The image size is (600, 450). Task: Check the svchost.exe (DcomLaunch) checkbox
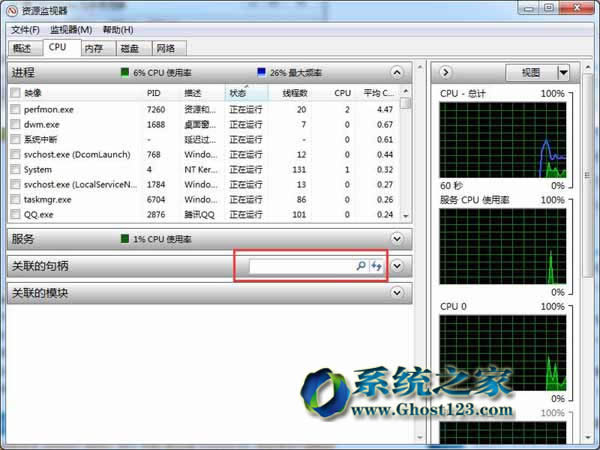15,154
